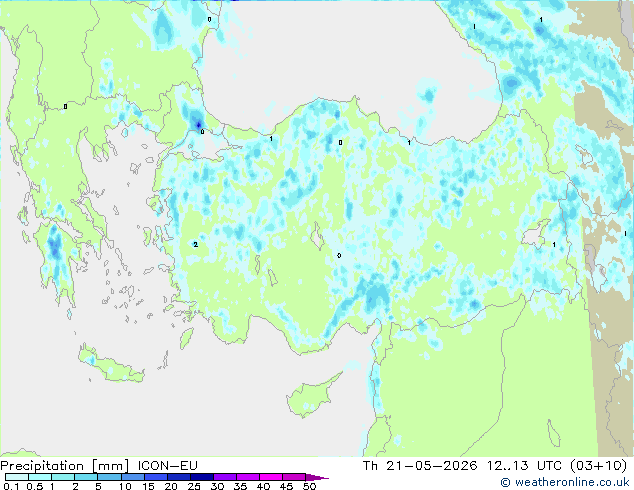Click the date '21-05-2026'
This screenshot has width=634, height=490.
click(432, 466)
